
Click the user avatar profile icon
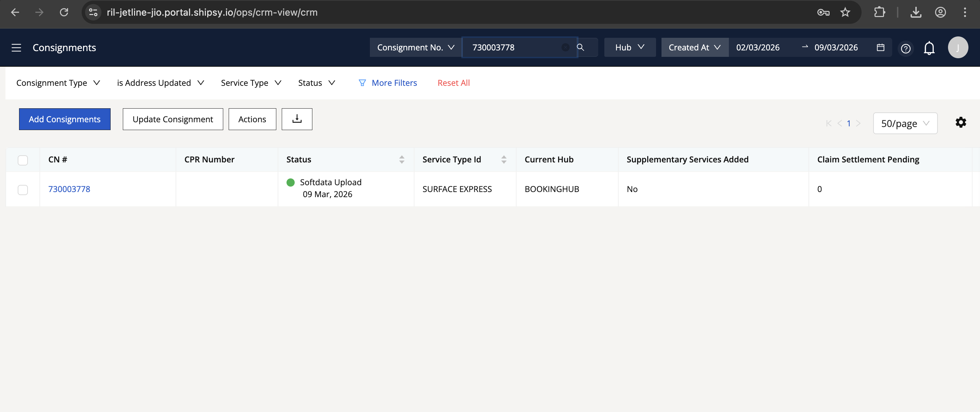(x=958, y=48)
